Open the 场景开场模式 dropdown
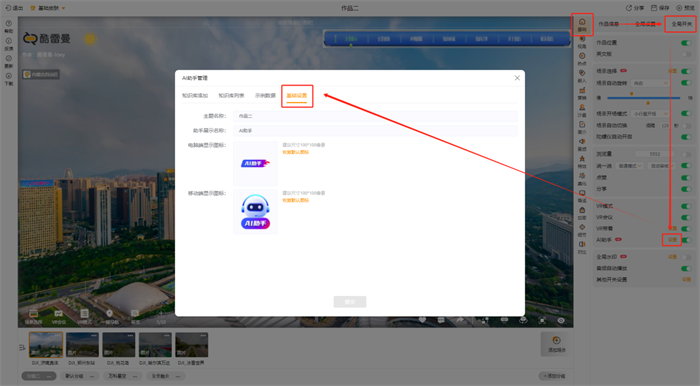 (650, 114)
